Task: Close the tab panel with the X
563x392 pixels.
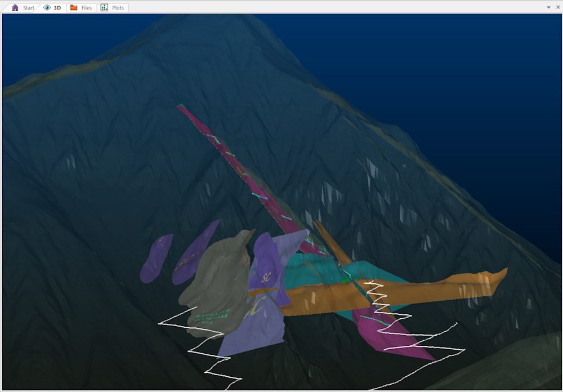Action: click(x=558, y=7)
